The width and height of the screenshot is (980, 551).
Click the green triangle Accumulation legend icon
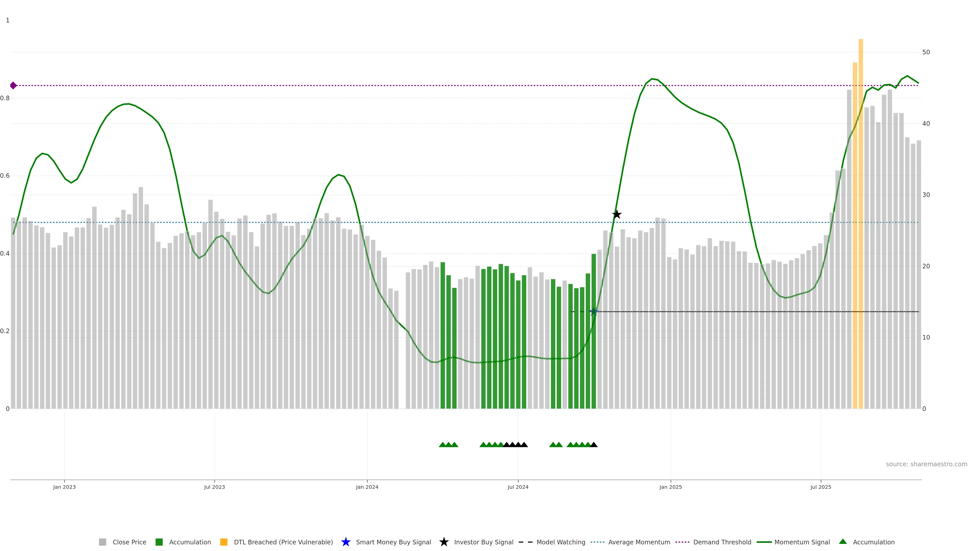(x=843, y=542)
